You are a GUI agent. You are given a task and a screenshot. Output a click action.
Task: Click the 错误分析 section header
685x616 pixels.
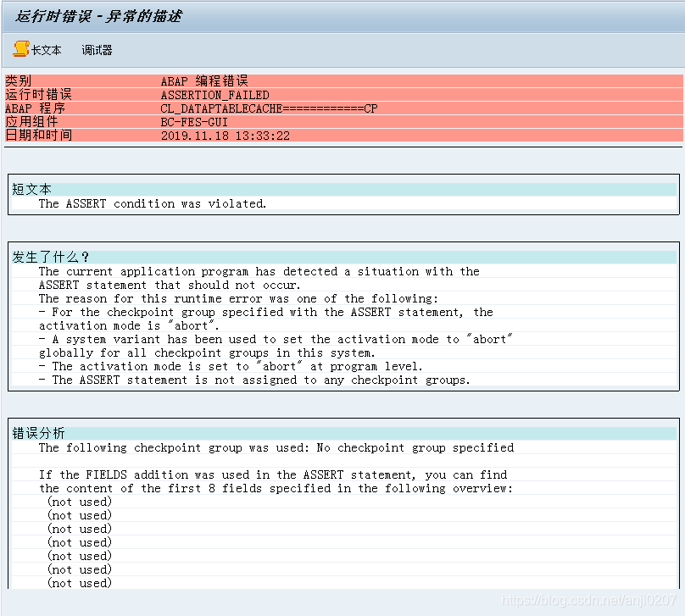tap(35, 434)
